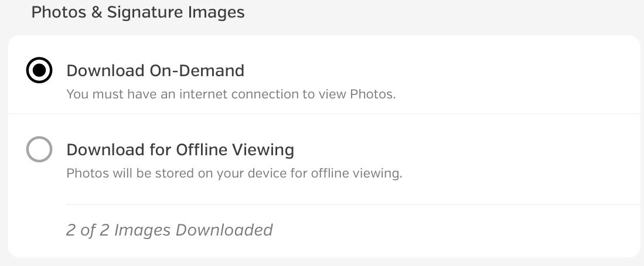This screenshot has width=644, height=266.
Task: Choose offline photo storage option row
Action: (x=323, y=159)
